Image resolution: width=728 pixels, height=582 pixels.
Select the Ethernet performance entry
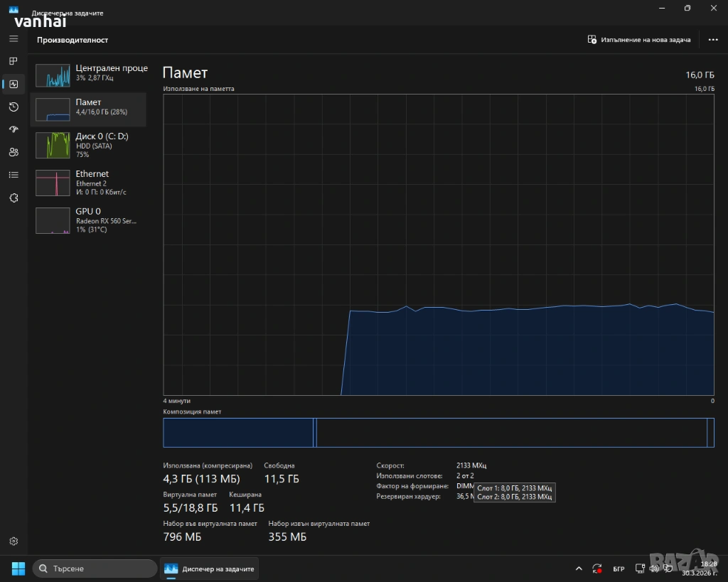click(91, 183)
